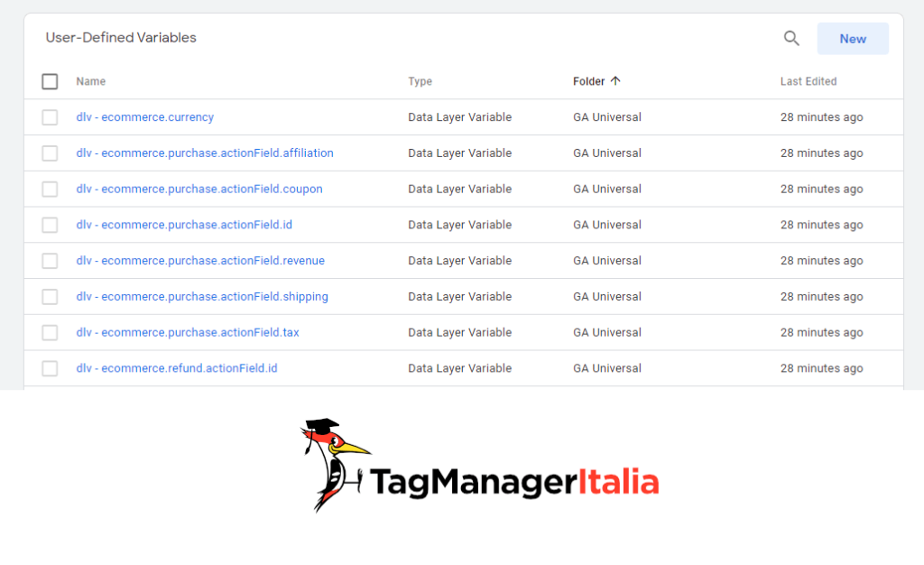Screen dimensions: 924x565
Task: Open dlv - ecommerce.currency variable
Action: tap(145, 117)
